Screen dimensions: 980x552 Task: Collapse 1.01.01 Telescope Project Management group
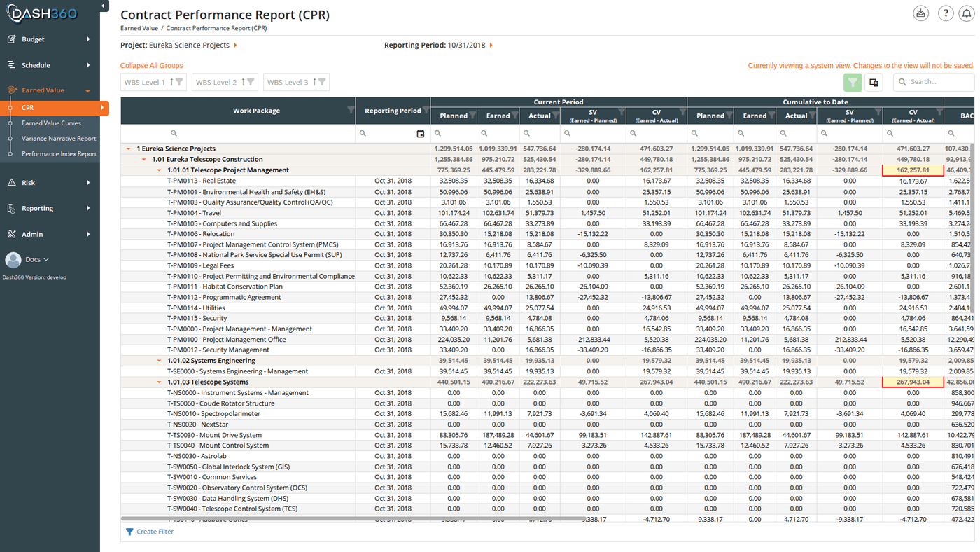(159, 170)
